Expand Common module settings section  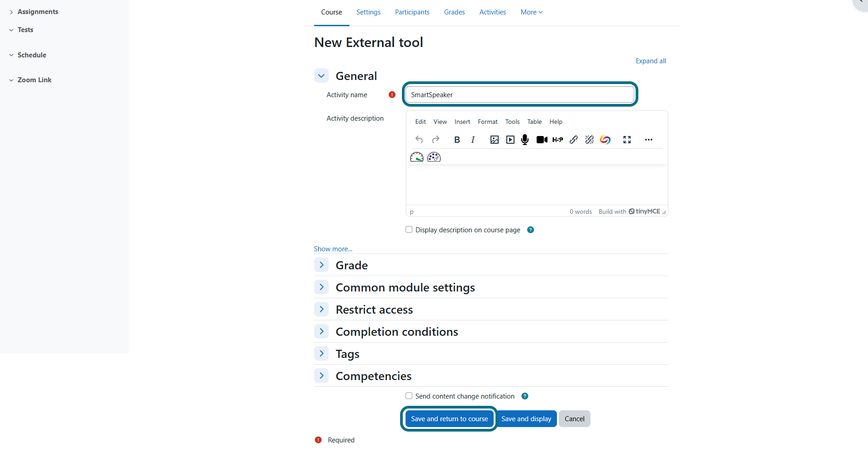(x=321, y=287)
